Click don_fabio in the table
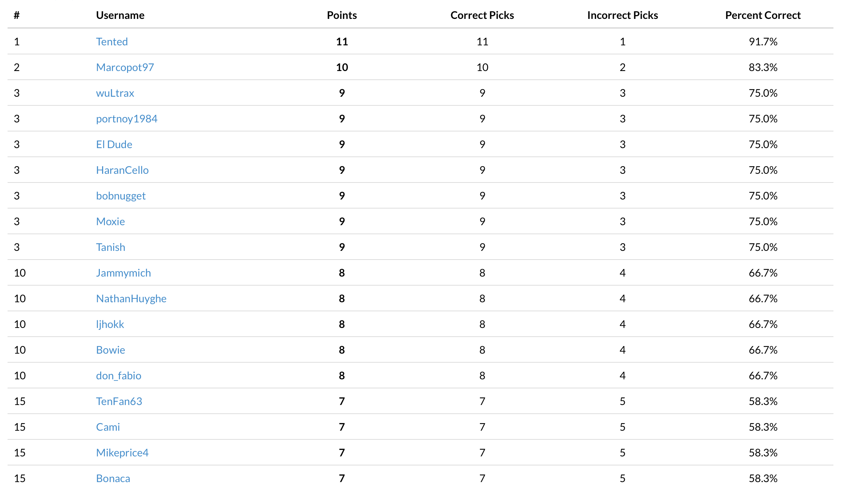 pos(119,376)
